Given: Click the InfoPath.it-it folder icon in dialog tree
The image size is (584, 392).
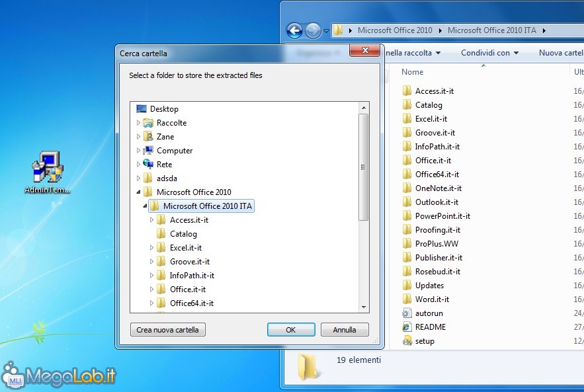Looking at the screenshot, I should (x=161, y=275).
